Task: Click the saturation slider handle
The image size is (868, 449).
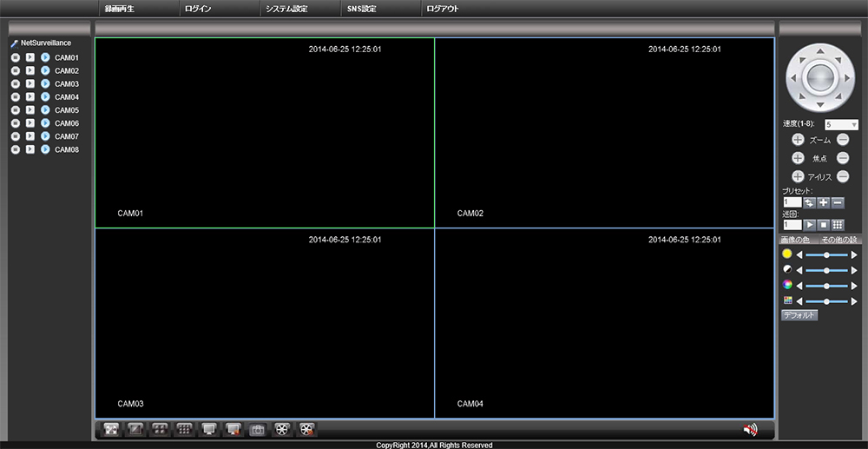Action: coord(826,286)
